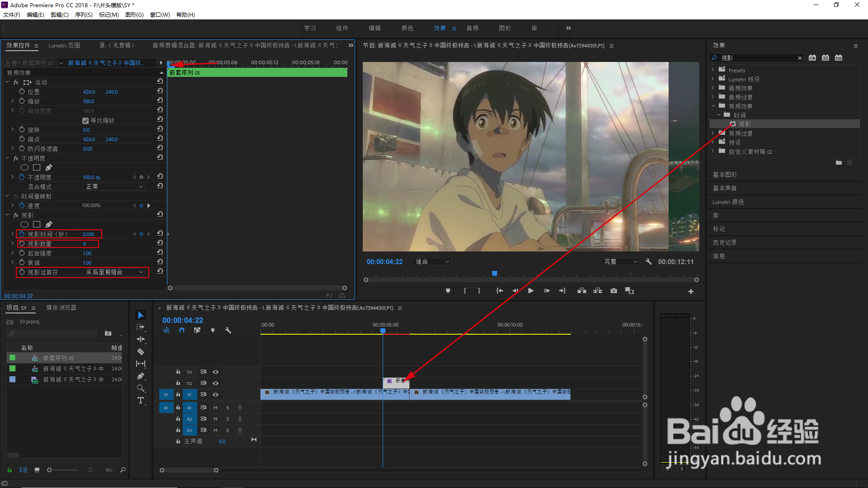Open 基本图形 panel
The width and height of the screenshot is (868, 488).
click(725, 175)
